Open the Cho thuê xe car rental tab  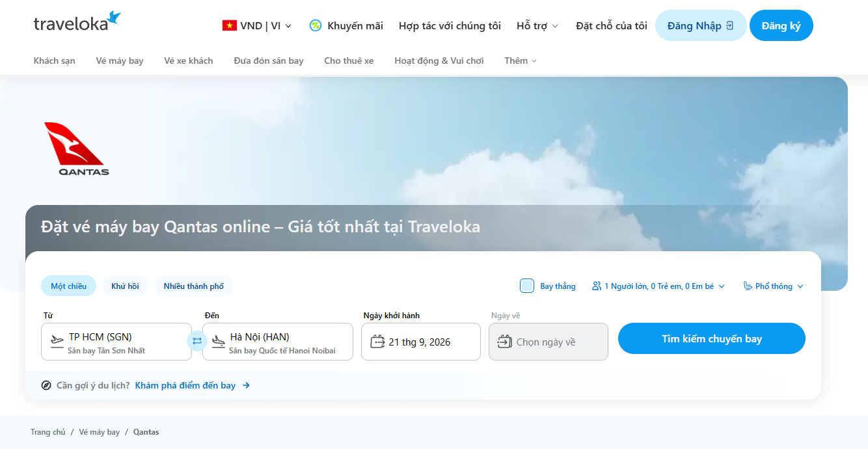point(349,61)
